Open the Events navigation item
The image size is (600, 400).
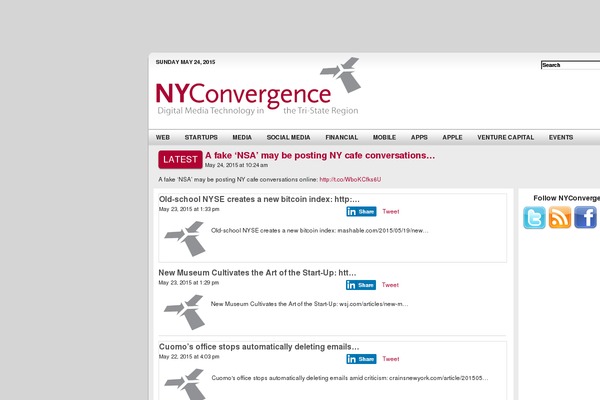561,137
